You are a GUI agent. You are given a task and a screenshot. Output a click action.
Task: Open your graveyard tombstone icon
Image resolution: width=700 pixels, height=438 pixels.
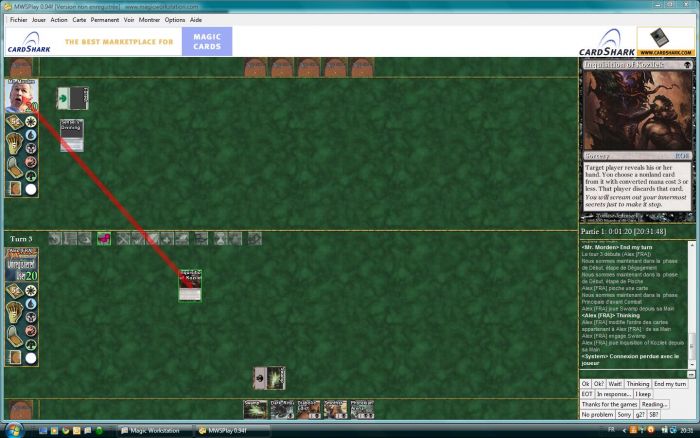14,337
